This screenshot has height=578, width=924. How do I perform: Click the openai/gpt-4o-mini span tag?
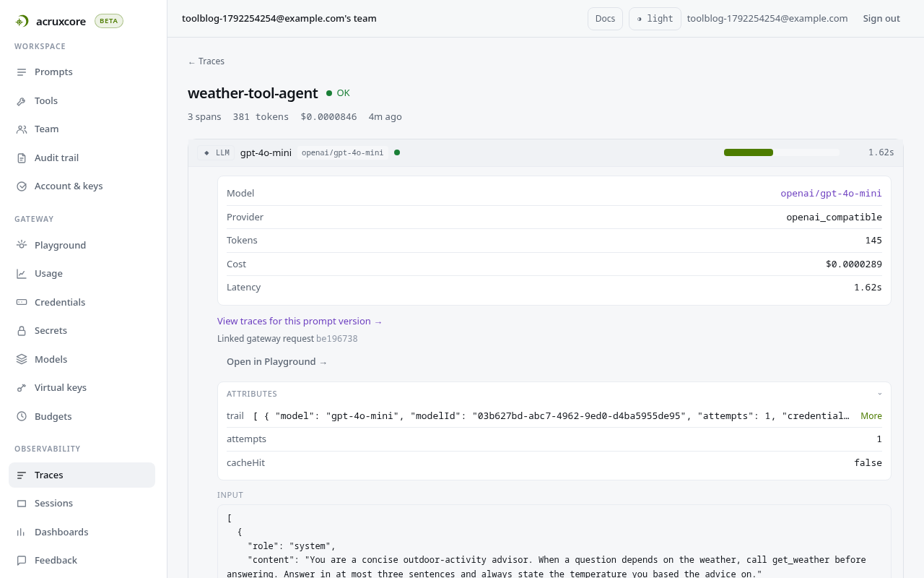tap(342, 153)
